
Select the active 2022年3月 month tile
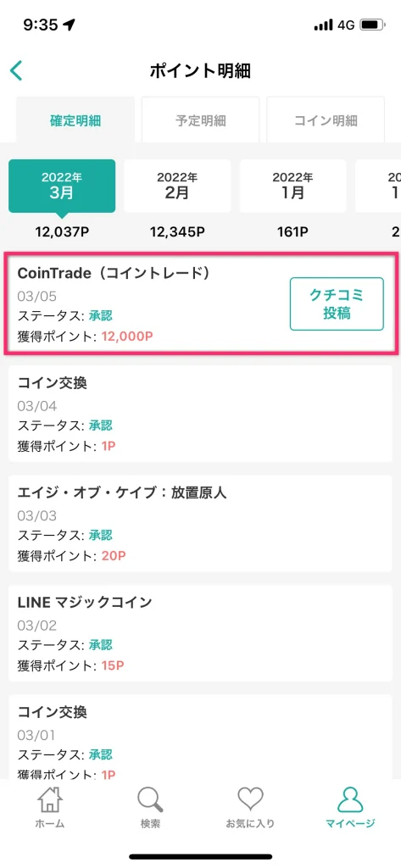pyautogui.click(x=62, y=186)
